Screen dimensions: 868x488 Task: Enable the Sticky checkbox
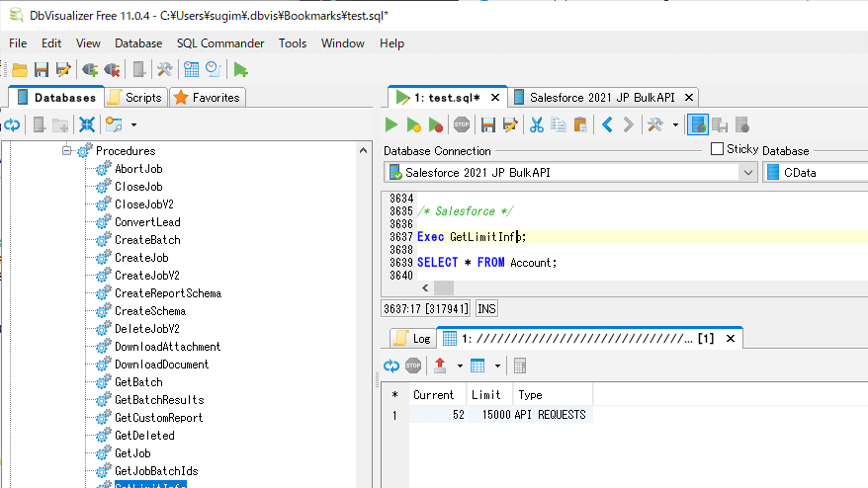[x=717, y=149]
